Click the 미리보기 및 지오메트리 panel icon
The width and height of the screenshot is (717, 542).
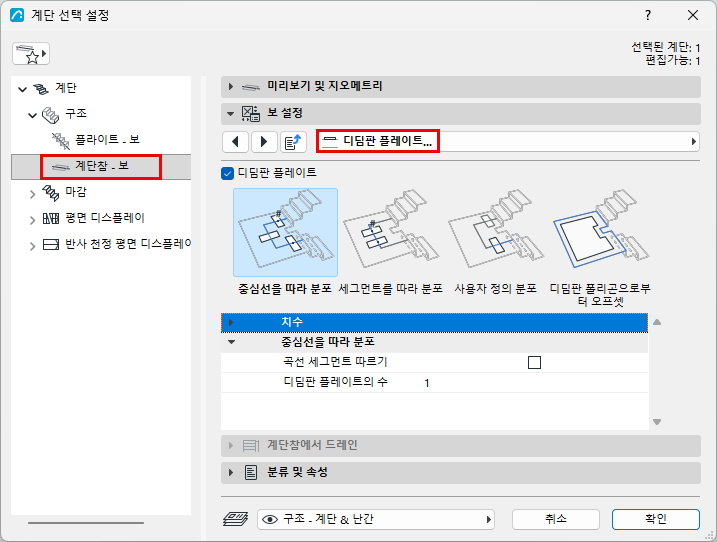(x=251, y=87)
